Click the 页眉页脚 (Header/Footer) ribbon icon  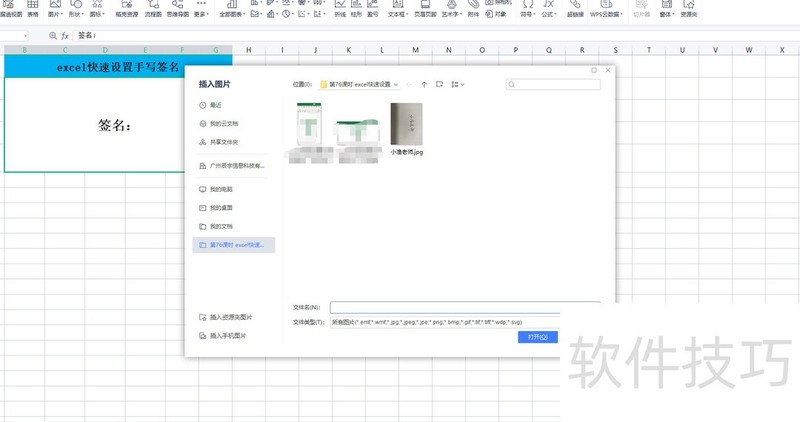(425, 8)
